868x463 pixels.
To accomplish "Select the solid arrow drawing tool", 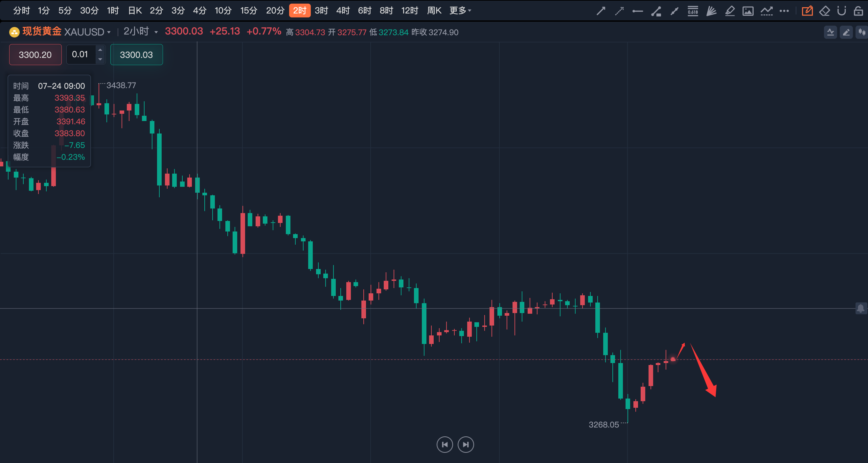I will click(601, 11).
